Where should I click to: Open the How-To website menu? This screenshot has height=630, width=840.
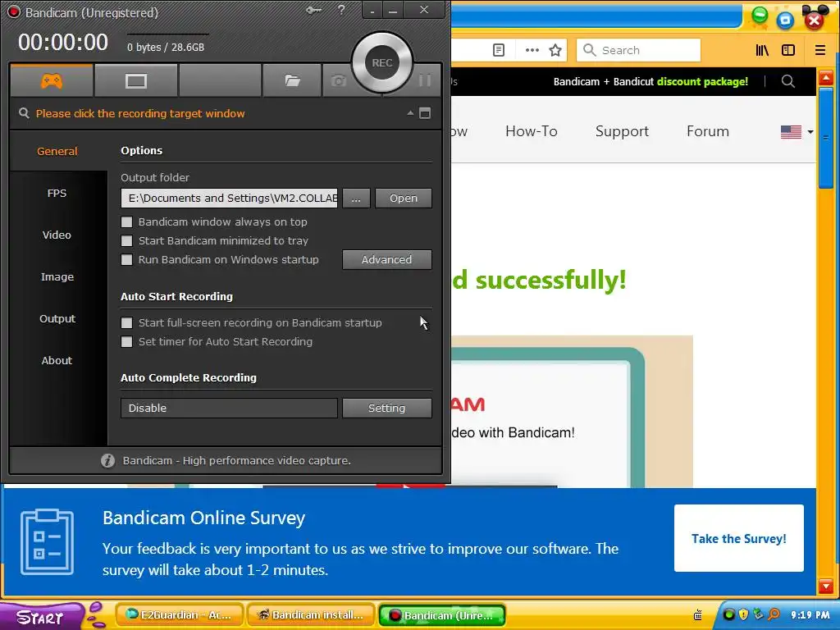(532, 131)
